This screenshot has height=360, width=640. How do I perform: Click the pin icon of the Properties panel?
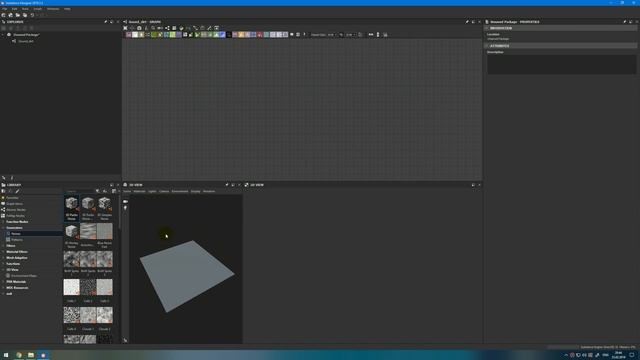pyautogui.click(x=624, y=22)
